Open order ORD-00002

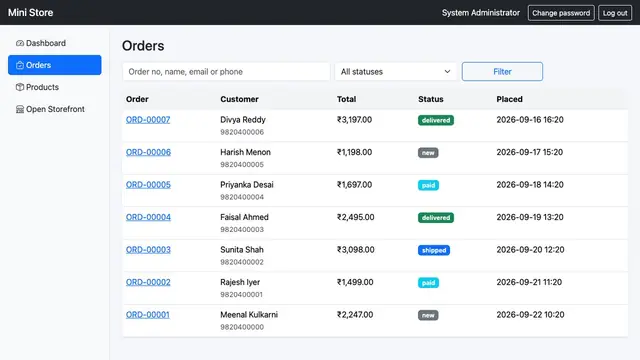coord(148,282)
